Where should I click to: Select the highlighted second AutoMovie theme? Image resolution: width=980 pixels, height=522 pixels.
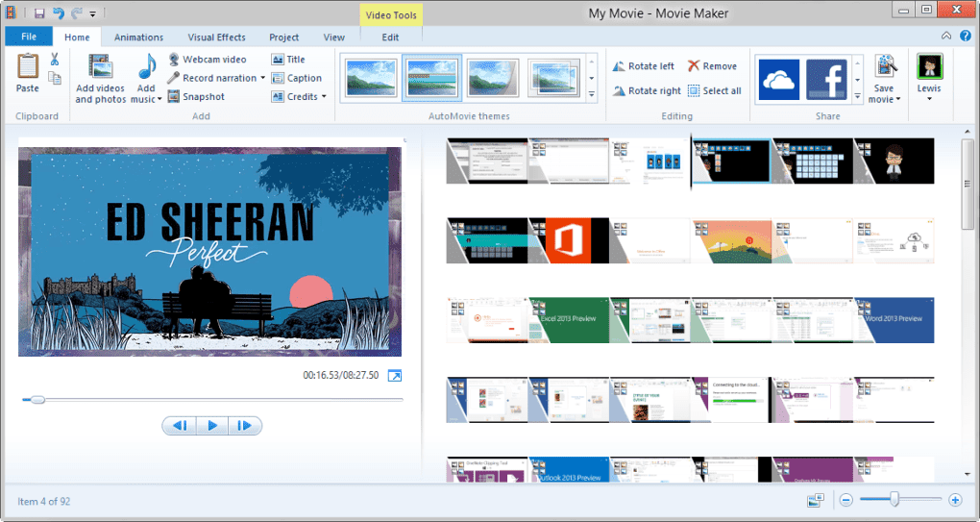pyautogui.click(x=432, y=78)
